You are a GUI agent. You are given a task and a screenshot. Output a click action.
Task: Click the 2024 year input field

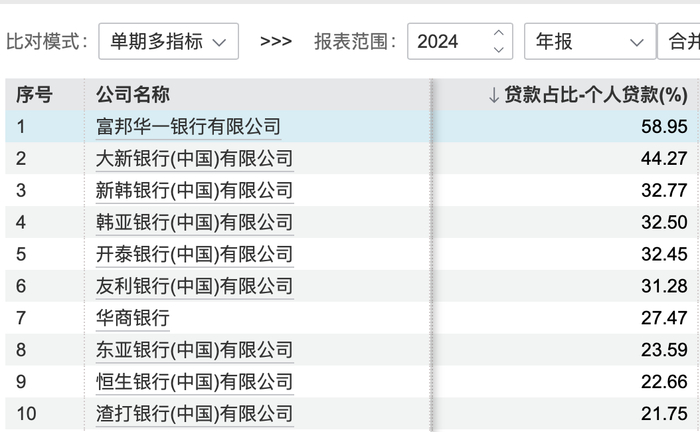point(460,42)
